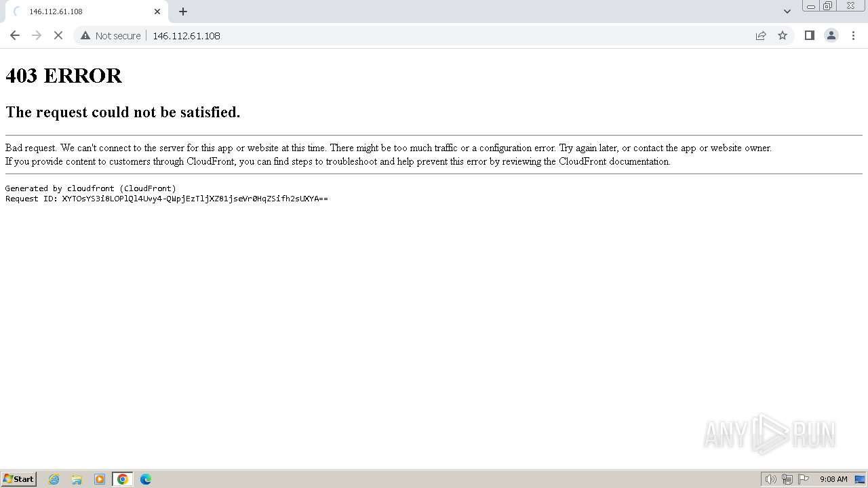868x488 pixels.
Task: Launch Internet Explorer from taskbar
Action: point(54,479)
